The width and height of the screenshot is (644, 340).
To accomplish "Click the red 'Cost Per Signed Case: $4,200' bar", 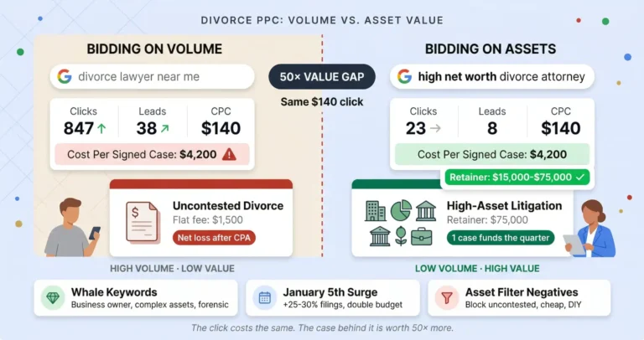I will click(151, 154).
